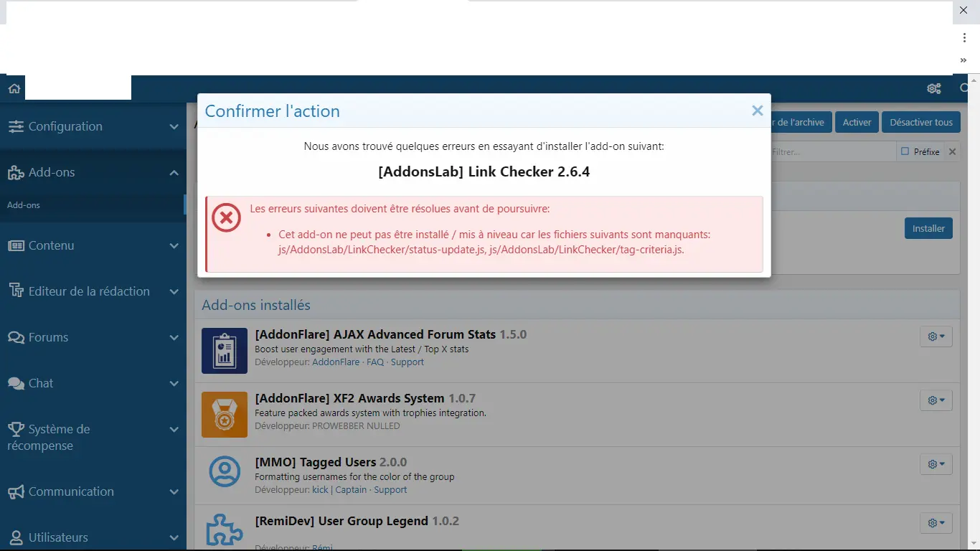Viewport: 980px width, 551px height.
Task: Close the Confirmer l'action dialog
Action: 757,110
